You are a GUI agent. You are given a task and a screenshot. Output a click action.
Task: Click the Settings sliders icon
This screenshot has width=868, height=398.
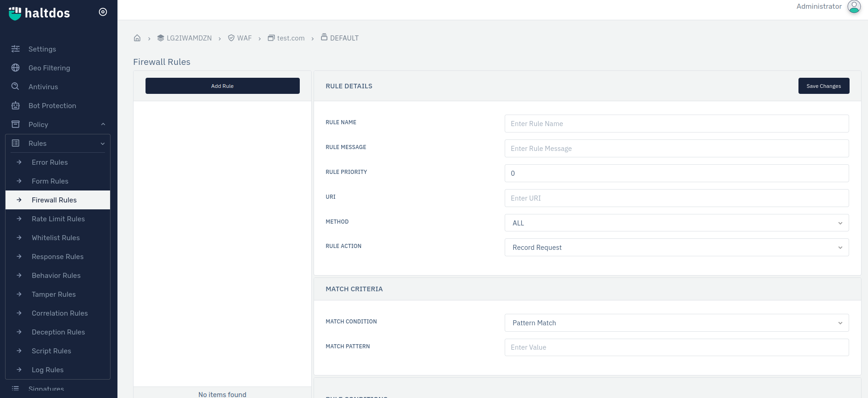point(16,49)
